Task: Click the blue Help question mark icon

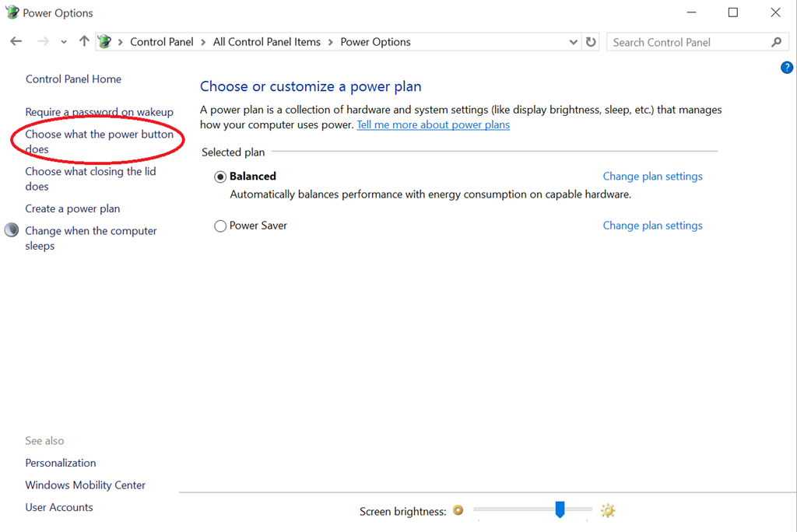Action: point(786,68)
